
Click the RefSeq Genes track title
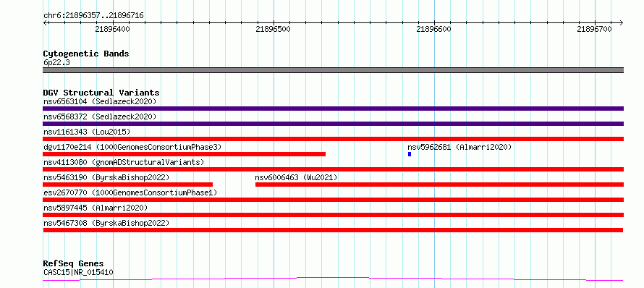tap(74, 263)
